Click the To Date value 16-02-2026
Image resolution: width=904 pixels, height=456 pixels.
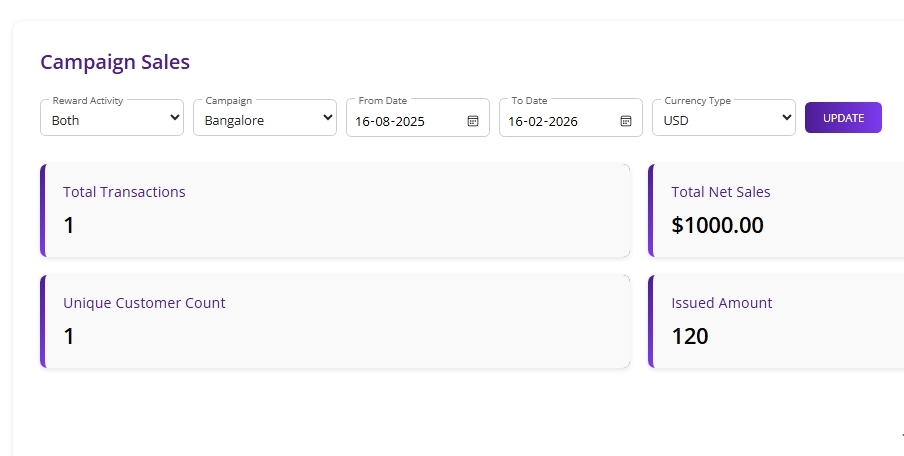543,121
